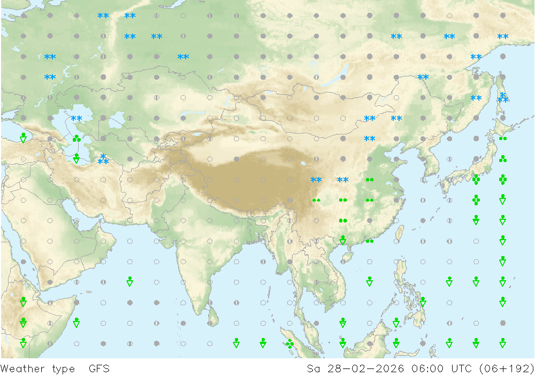The height and width of the screenshot is (392, 535).
Task: Click the green shower symbol in the Arabian Sea off Oman
Action: point(129,282)
